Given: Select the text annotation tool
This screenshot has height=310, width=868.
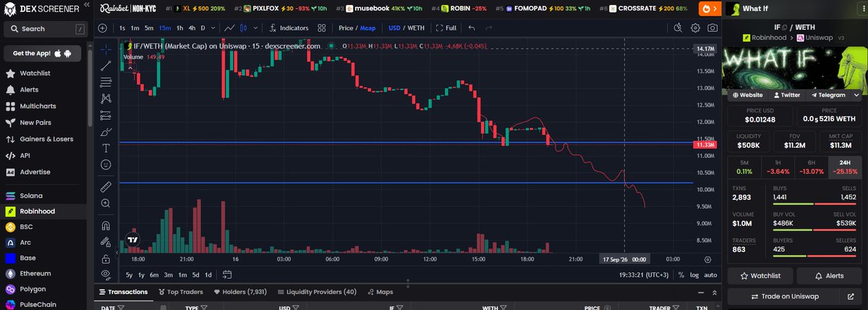Looking at the screenshot, I should point(106,148).
